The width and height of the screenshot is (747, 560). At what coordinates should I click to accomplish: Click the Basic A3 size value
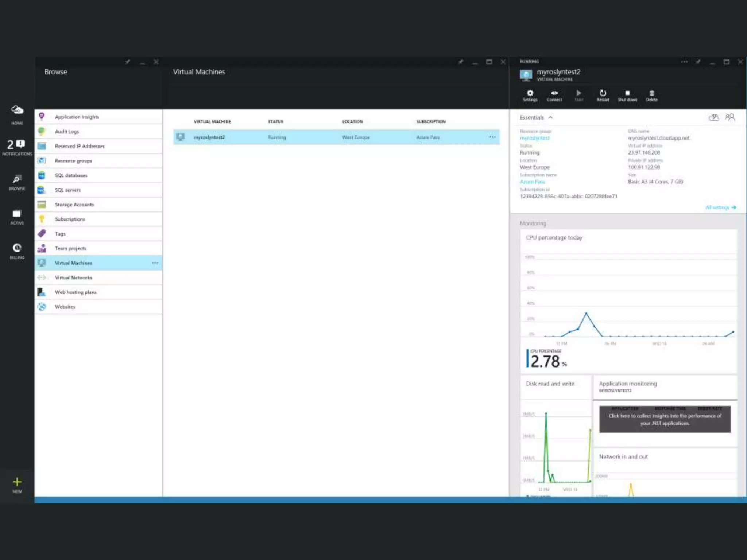[655, 182]
